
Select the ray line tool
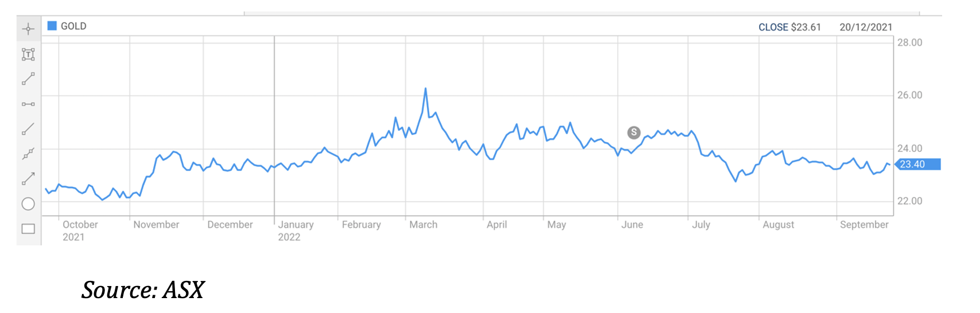coord(28,129)
